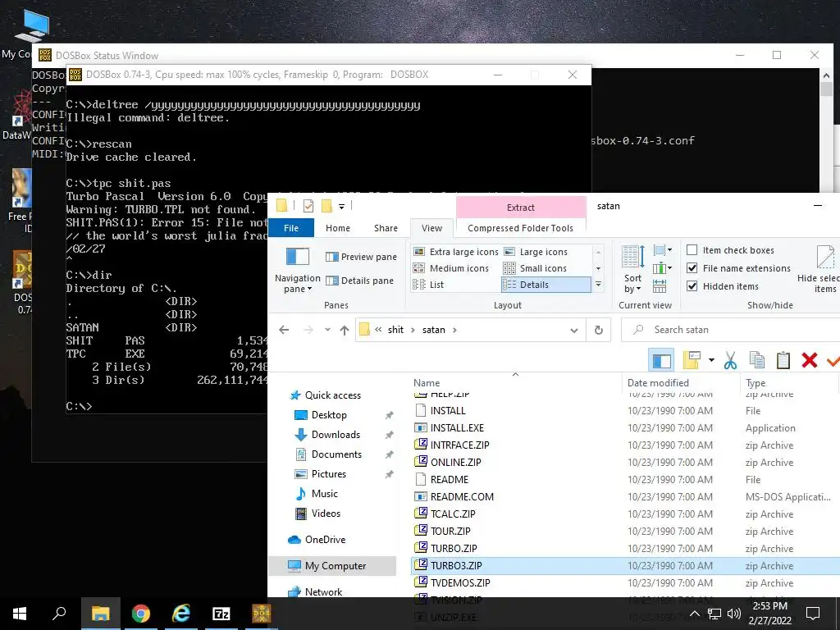The height and width of the screenshot is (630, 840).
Task: Open Quick access in navigation pane
Action: pos(333,395)
